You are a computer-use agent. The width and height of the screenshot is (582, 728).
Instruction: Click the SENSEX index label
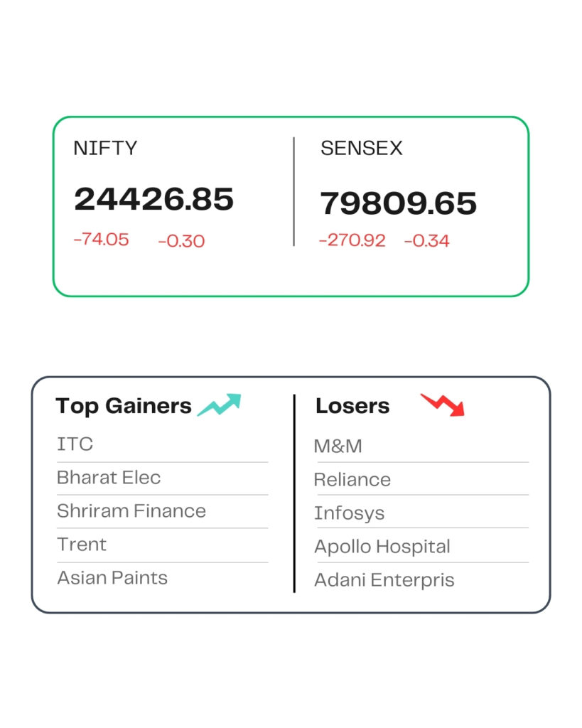point(362,148)
